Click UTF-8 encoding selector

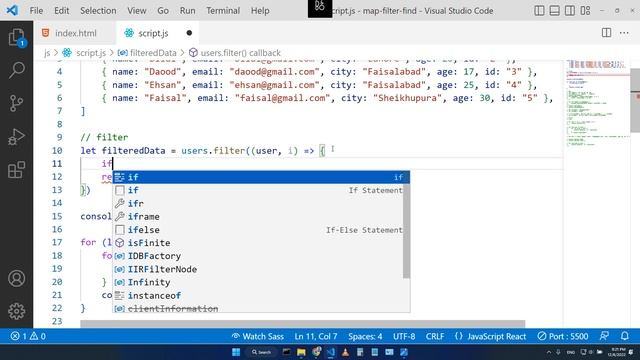point(404,336)
